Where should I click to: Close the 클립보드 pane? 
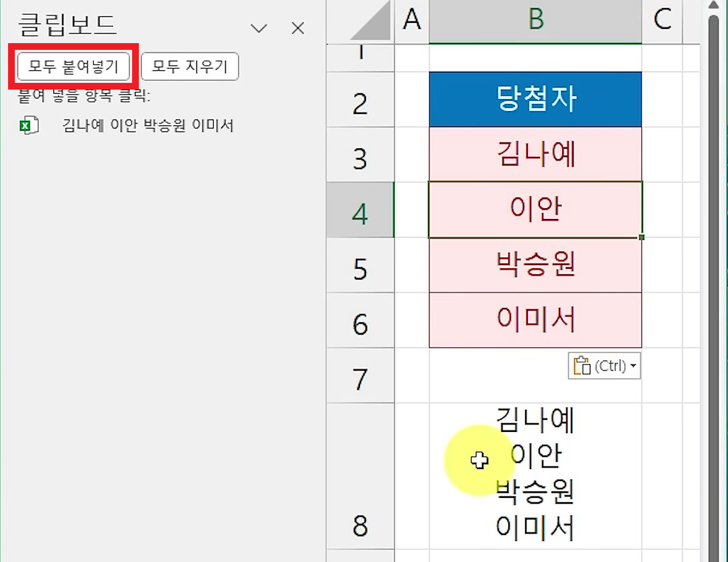tap(298, 28)
